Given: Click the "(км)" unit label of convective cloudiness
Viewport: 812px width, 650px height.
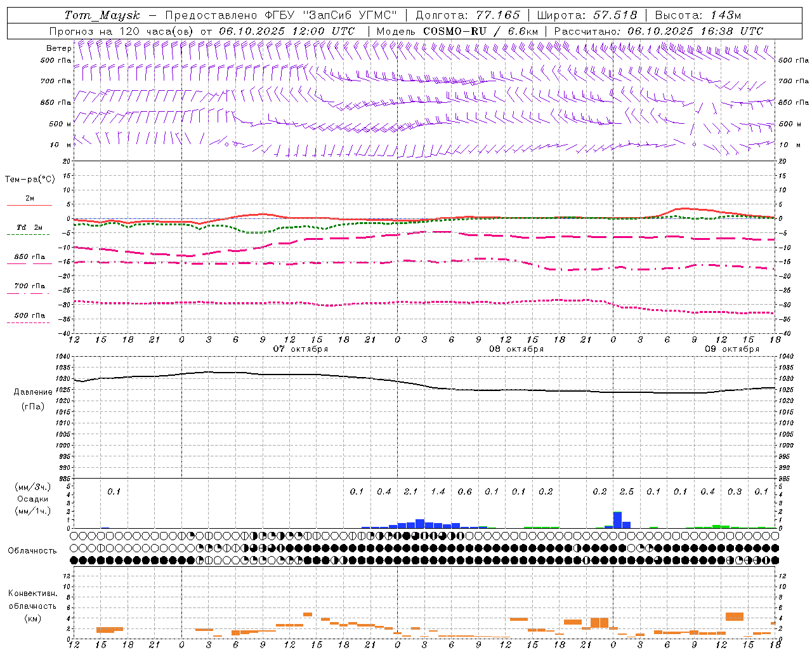Looking at the screenshot, I should (33, 618).
